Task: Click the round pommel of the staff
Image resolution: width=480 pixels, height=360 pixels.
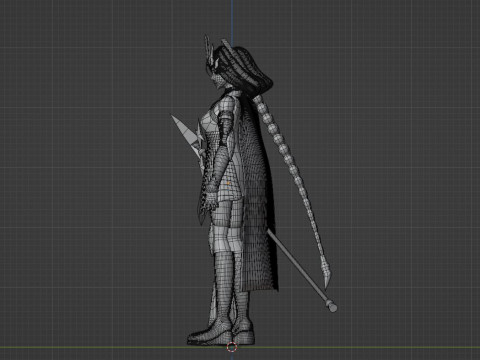Action: tap(332, 306)
